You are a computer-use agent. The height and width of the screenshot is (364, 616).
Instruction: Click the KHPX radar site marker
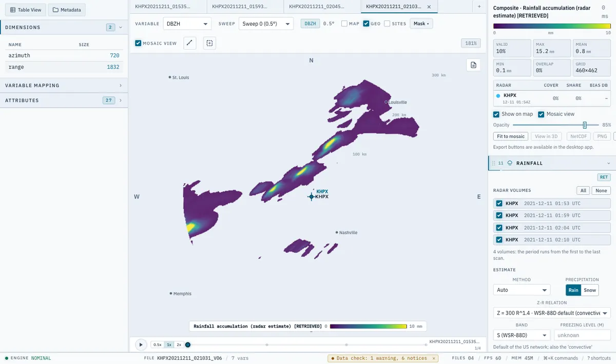[311, 196]
